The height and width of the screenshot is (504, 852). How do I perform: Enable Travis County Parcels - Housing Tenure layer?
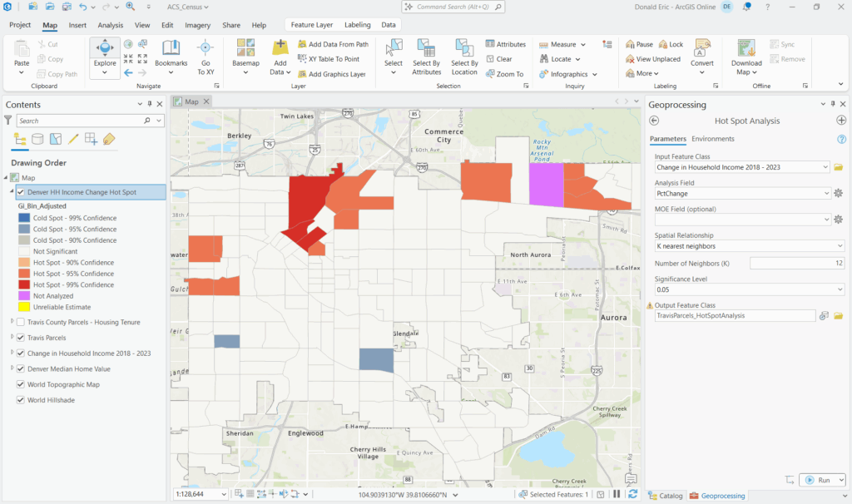click(x=21, y=322)
